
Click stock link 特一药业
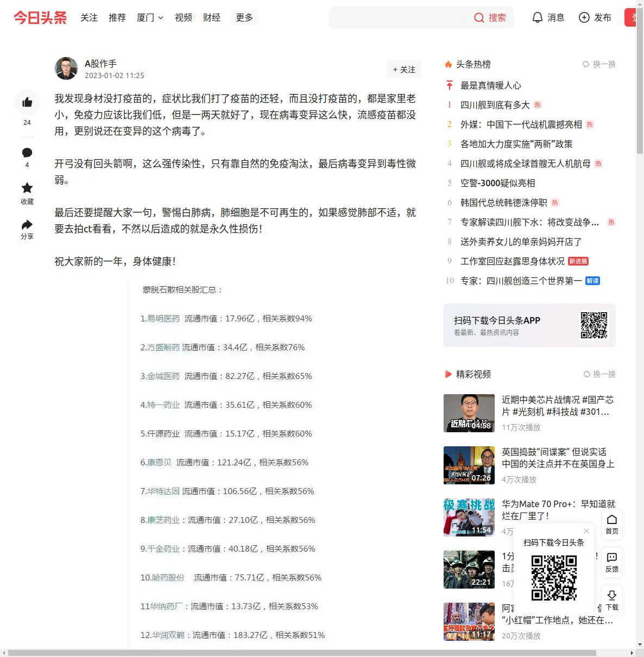pos(163,405)
